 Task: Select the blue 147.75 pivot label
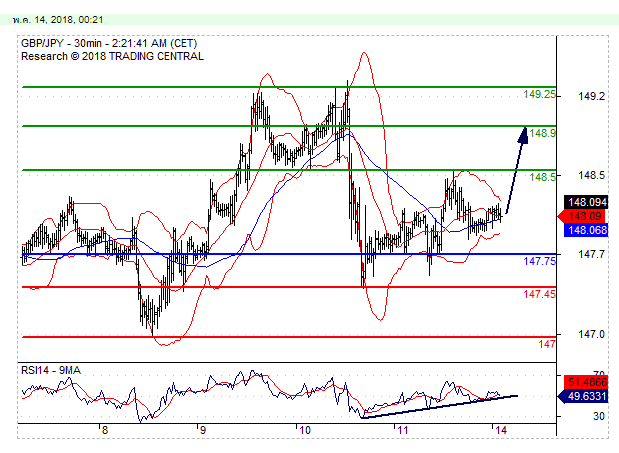[x=539, y=261]
